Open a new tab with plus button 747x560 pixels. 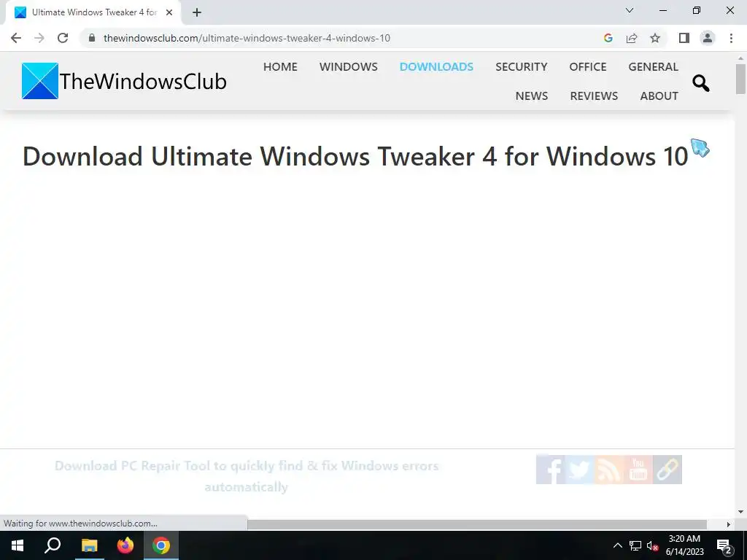click(x=197, y=12)
